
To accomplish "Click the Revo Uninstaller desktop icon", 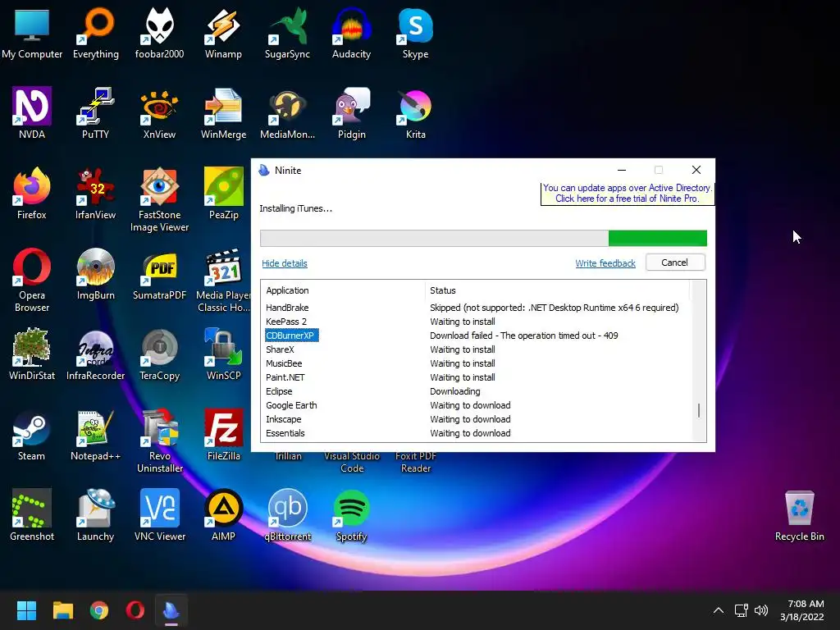I will click(x=160, y=441).
